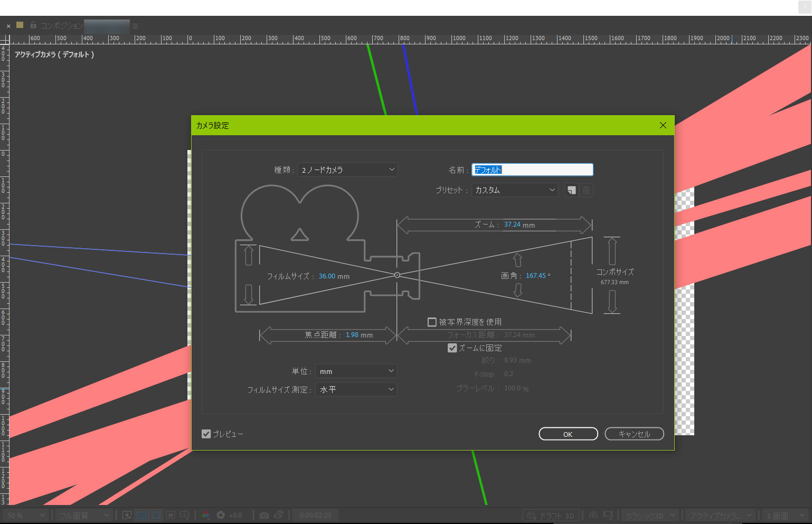Click the snapshot camera icon in viewer footer

[x=264, y=515]
